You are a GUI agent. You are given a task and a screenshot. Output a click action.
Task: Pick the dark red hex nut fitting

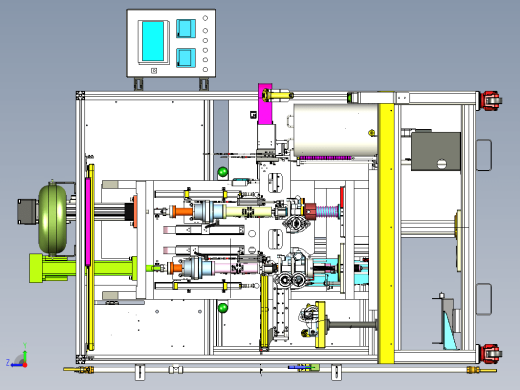click(310, 211)
